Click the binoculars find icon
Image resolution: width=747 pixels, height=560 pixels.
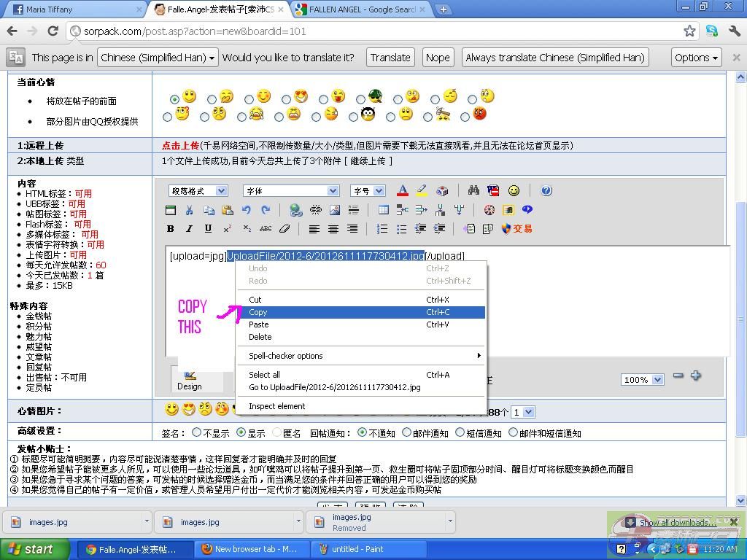(x=473, y=191)
